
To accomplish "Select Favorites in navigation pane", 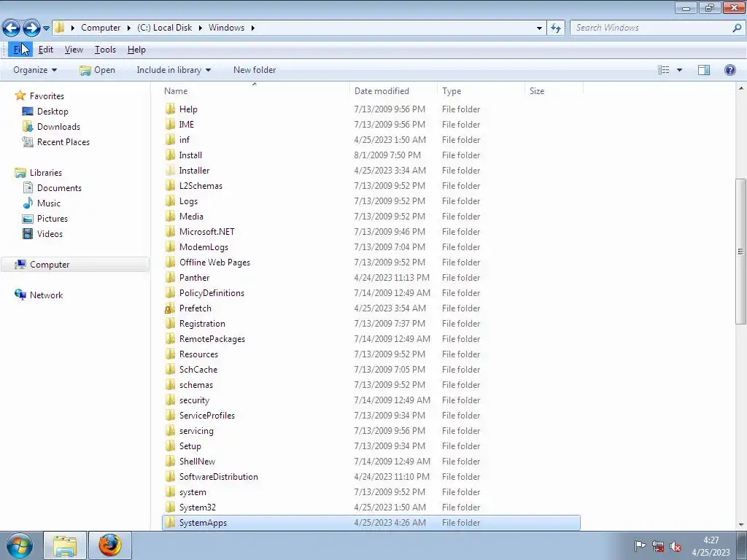I will (47, 96).
